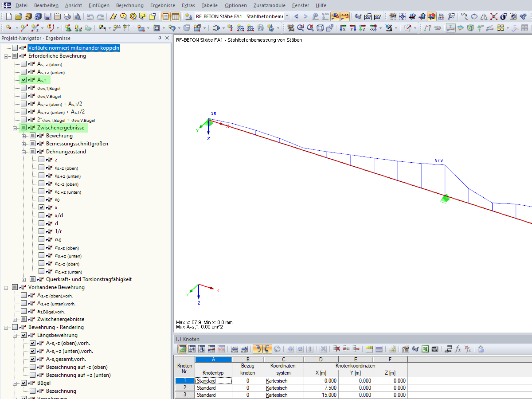Toggle the table display icon
532x399 pixels.
click(176, 16)
